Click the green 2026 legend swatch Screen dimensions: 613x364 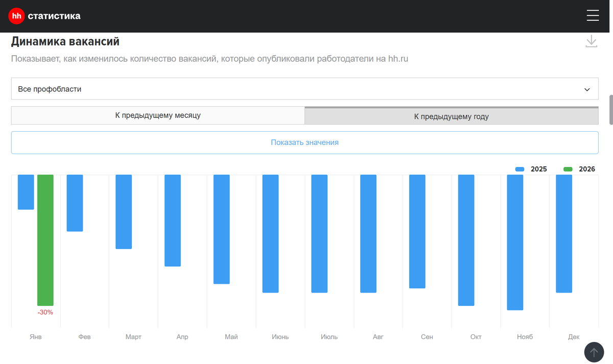(568, 169)
